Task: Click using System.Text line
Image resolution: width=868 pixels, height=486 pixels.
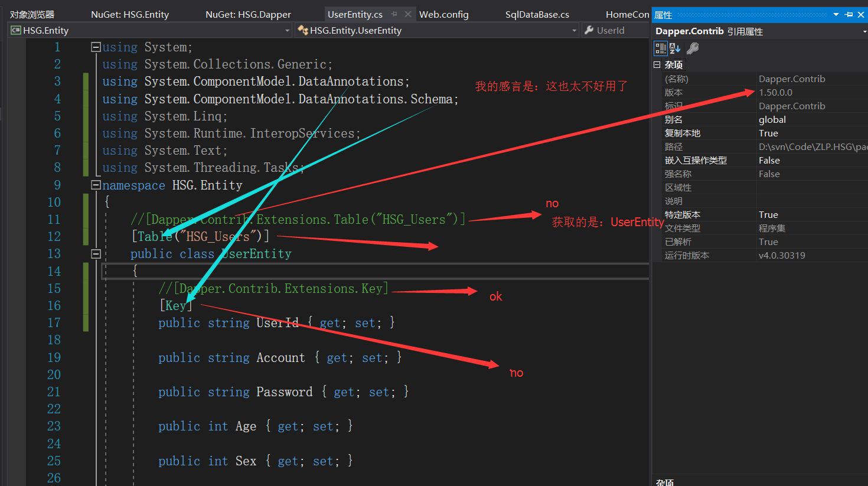Action: tap(165, 151)
